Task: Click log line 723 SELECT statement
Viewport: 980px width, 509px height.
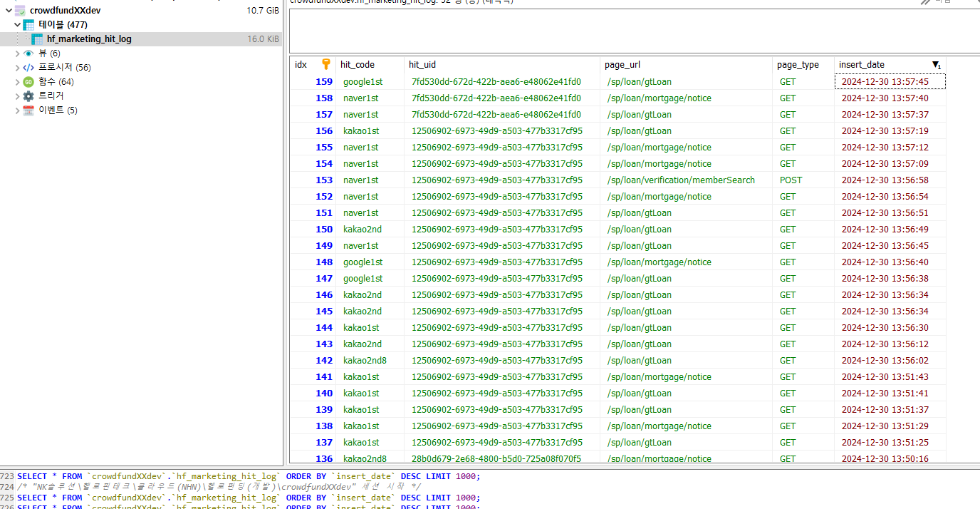Action: click(249, 476)
